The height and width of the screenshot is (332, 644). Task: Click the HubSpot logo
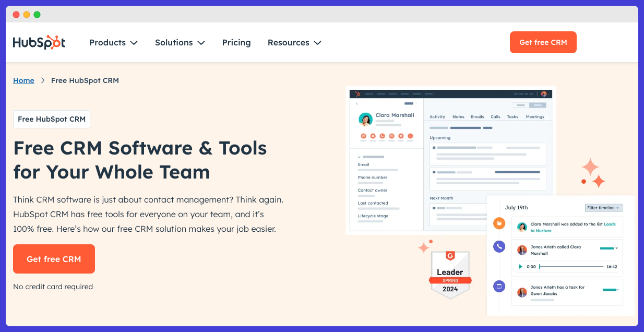click(39, 43)
